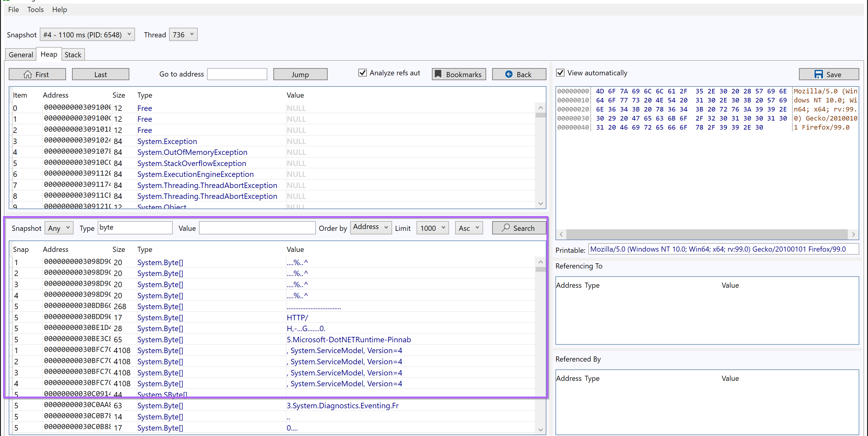Click the bookmark icon on Bookmarks button
The width and height of the screenshot is (868, 436).
click(438, 74)
